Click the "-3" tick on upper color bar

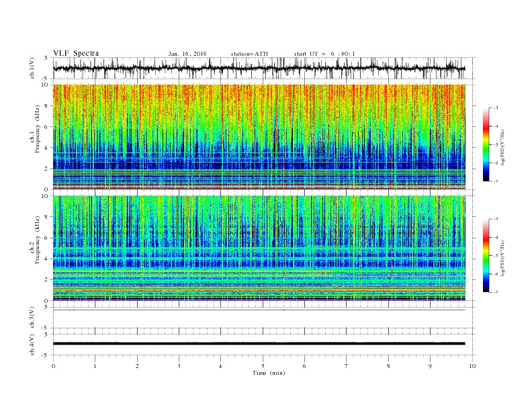coord(496,108)
